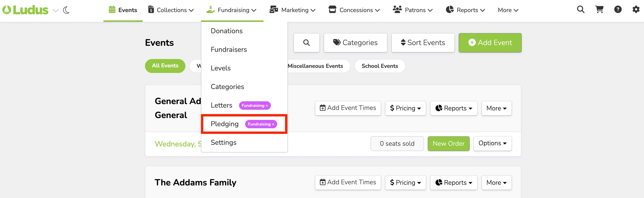The width and height of the screenshot is (644, 198).
Task: Click the Ludus logo
Action: click(x=25, y=10)
